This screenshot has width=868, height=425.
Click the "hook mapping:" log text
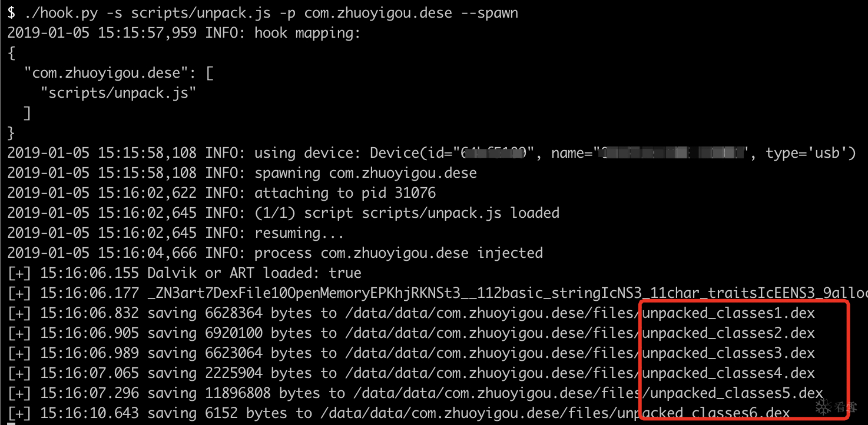coord(307,32)
